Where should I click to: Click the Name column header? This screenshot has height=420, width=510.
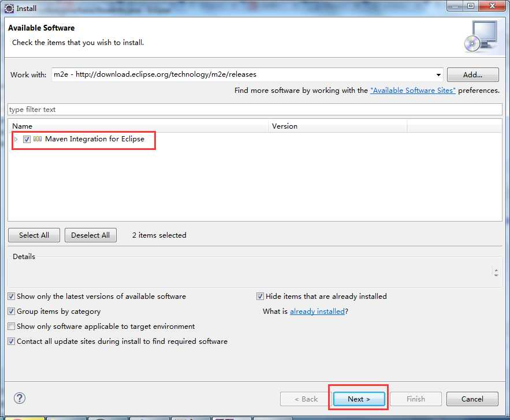[138, 126]
